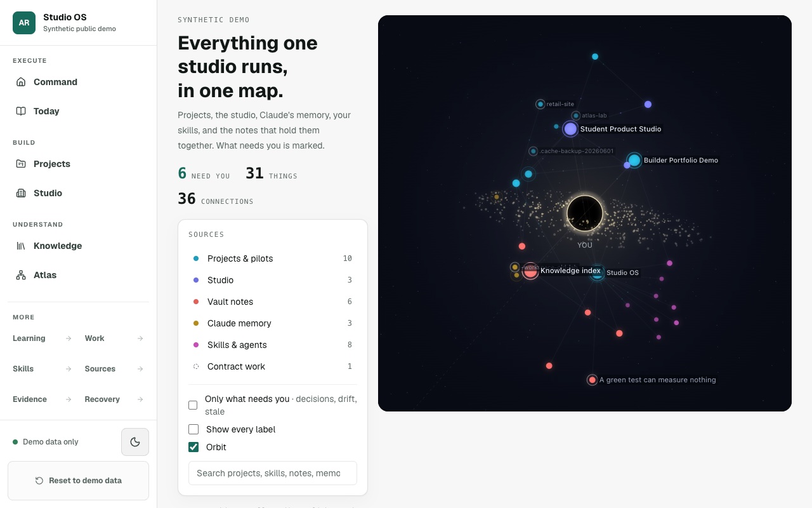Click Reset to demo data

pos(78,481)
